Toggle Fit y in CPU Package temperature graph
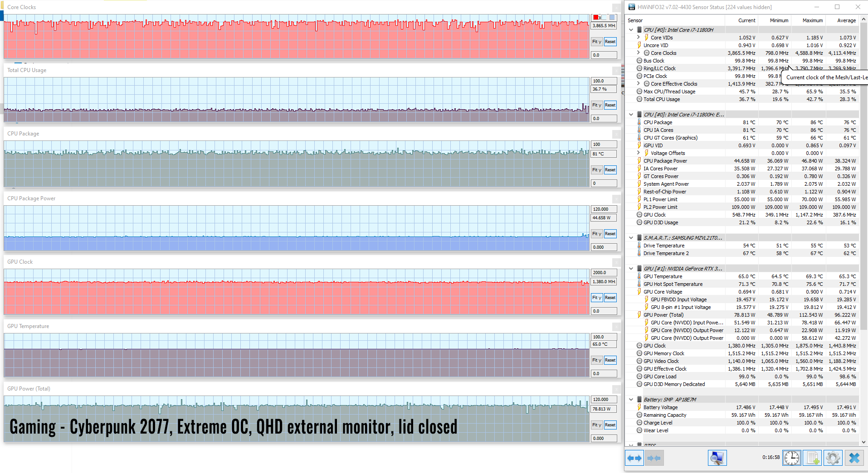Screen dimensions: 868x473 coord(597,170)
